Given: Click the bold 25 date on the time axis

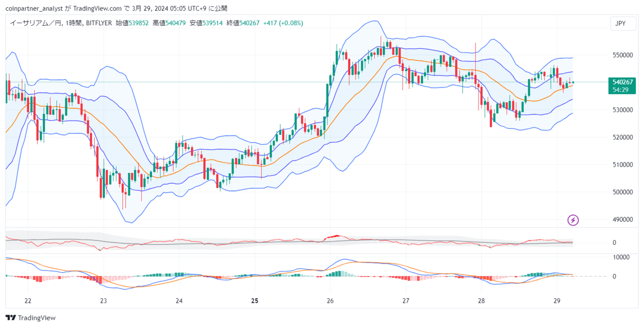Looking at the screenshot, I should [254, 301].
